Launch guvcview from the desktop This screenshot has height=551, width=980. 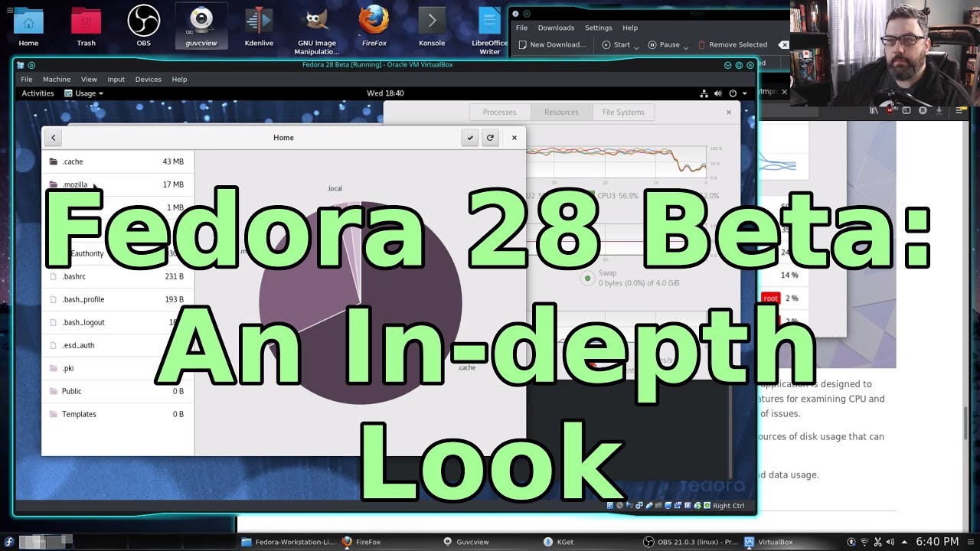click(201, 27)
